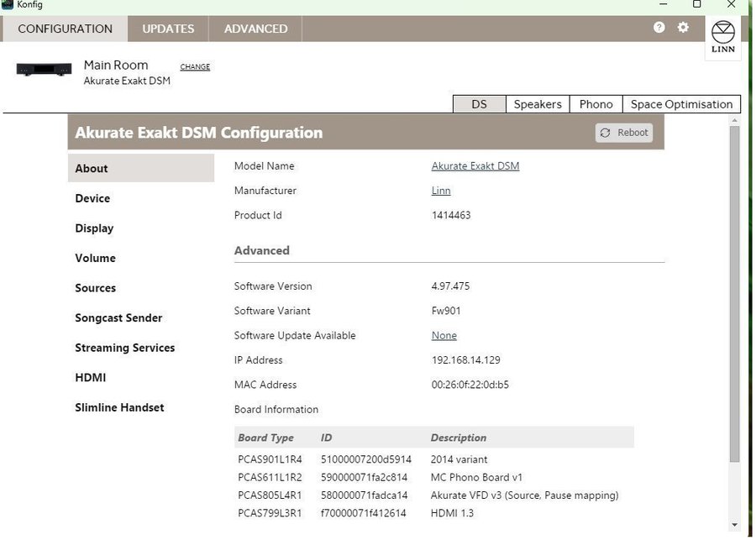Click the Change device link
This screenshot has width=756, height=545.
pyautogui.click(x=195, y=67)
